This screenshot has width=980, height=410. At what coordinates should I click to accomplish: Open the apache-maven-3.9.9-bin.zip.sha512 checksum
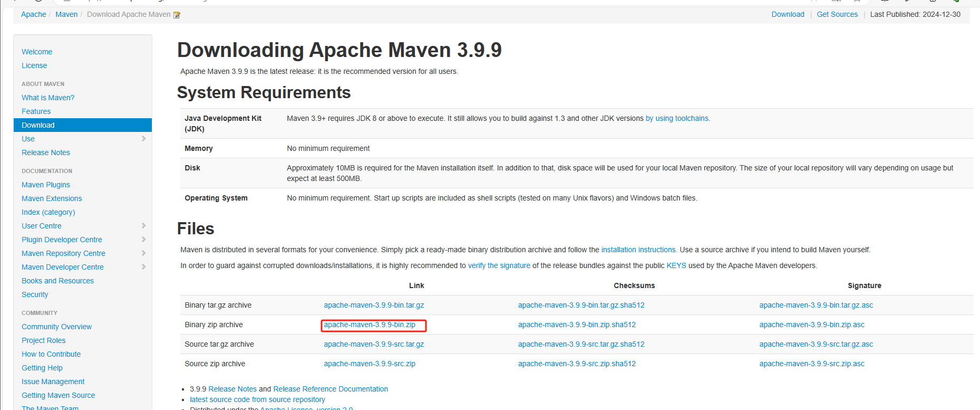(x=577, y=325)
